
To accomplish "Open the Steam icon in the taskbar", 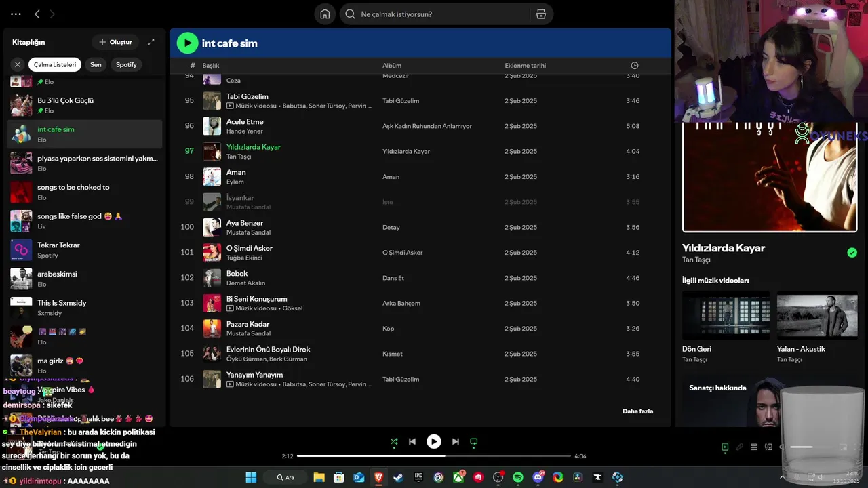I will tap(398, 477).
